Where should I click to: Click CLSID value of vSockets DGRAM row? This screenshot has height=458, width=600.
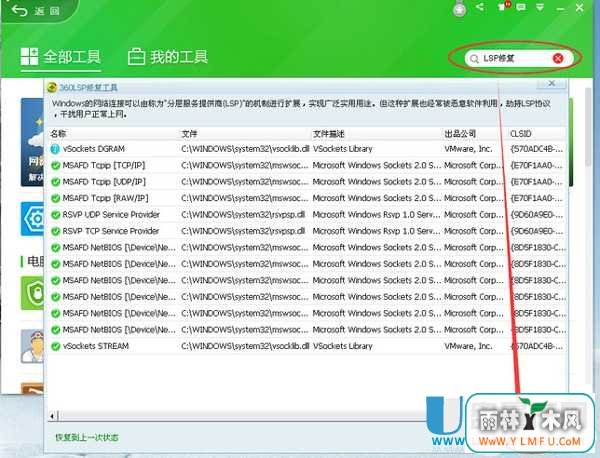[536, 149]
